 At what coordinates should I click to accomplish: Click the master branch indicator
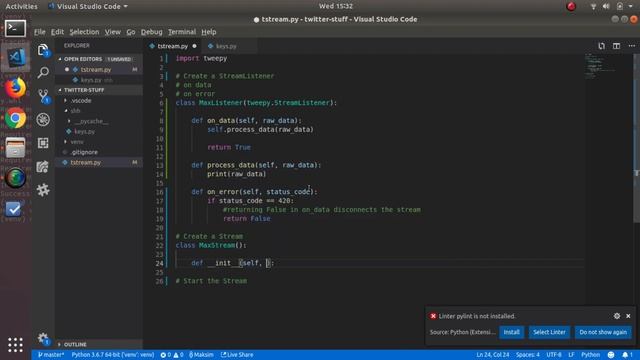coord(51,355)
